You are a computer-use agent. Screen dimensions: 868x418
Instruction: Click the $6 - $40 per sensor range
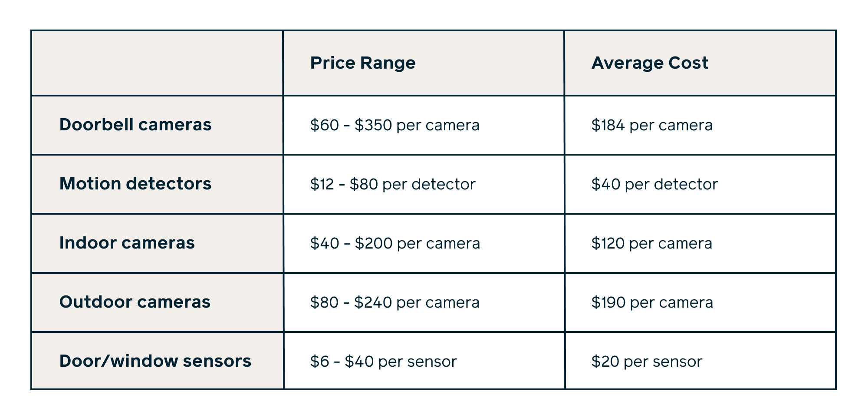(x=383, y=362)
